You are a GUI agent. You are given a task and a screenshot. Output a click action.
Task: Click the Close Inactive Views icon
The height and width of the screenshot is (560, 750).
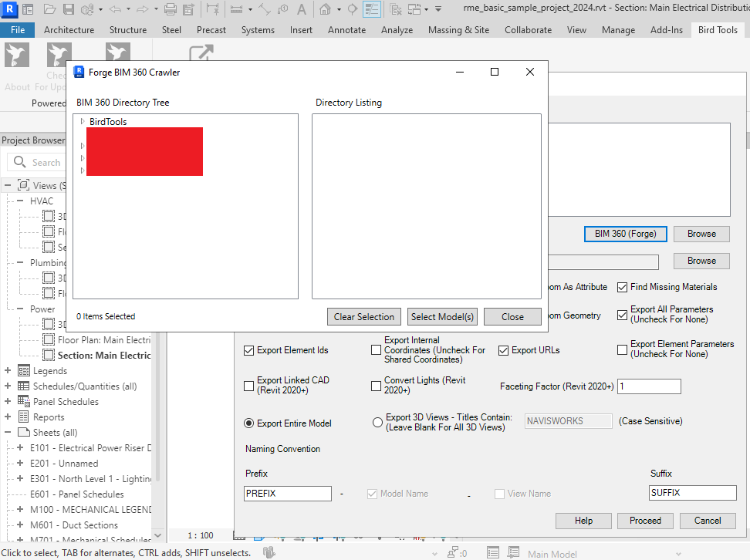click(x=396, y=8)
